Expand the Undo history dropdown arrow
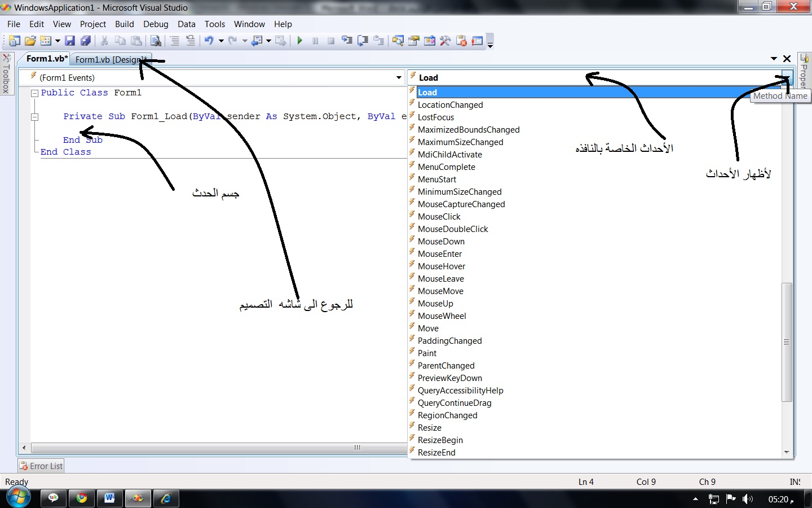Image resolution: width=812 pixels, height=508 pixels. point(221,41)
